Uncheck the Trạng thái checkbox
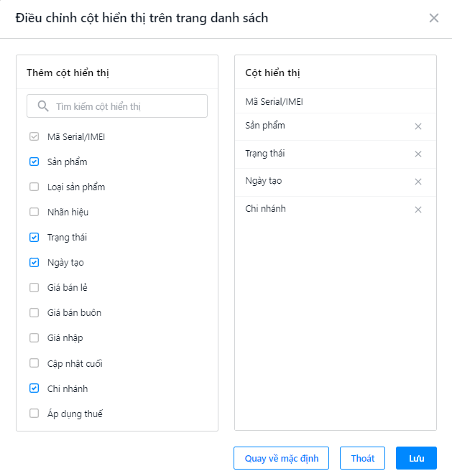 [x=34, y=237]
